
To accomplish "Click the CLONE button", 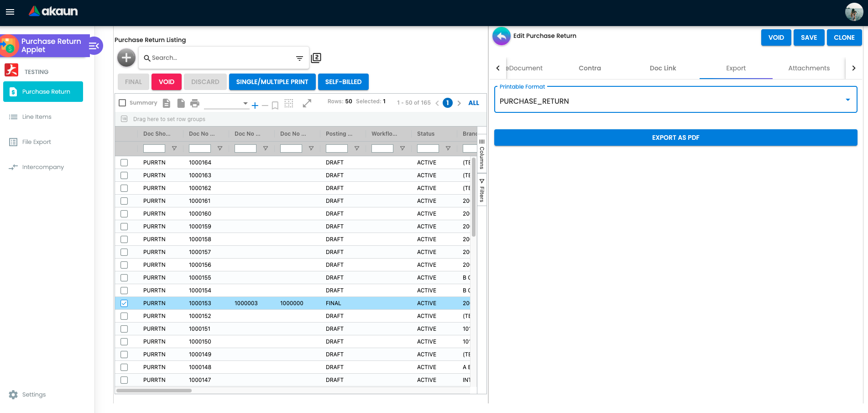I will pos(844,37).
